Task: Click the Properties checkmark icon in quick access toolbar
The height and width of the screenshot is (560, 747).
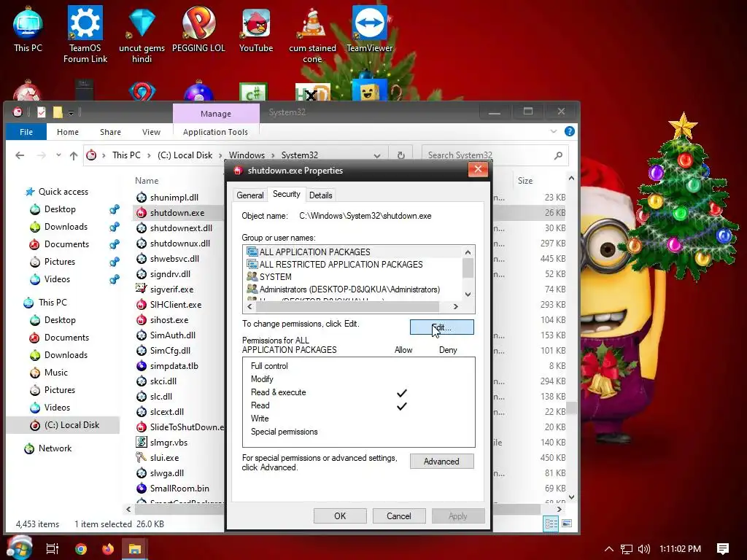Action: pyautogui.click(x=42, y=112)
